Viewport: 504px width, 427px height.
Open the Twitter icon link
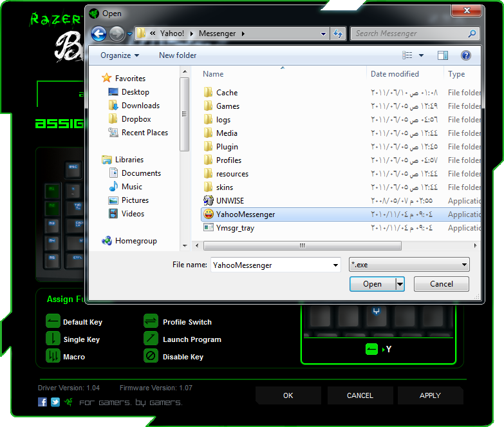click(x=55, y=402)
